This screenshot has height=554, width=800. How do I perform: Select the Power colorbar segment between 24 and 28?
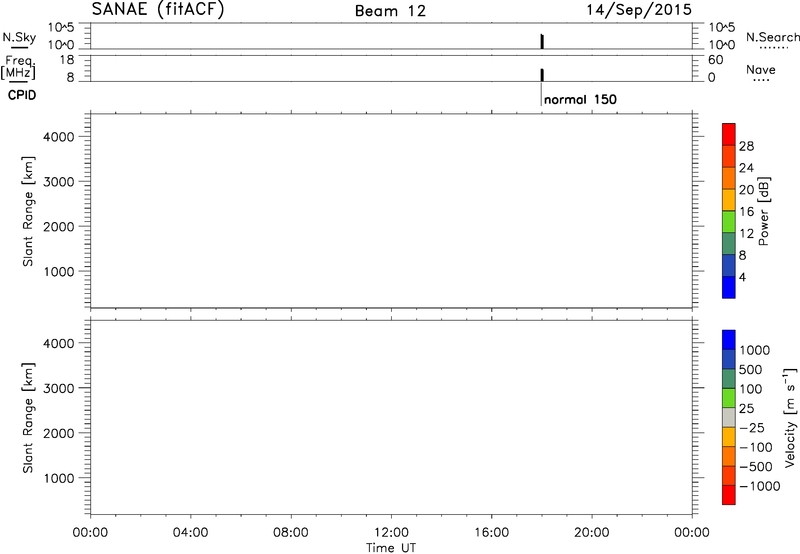click(x=729, y=156)
